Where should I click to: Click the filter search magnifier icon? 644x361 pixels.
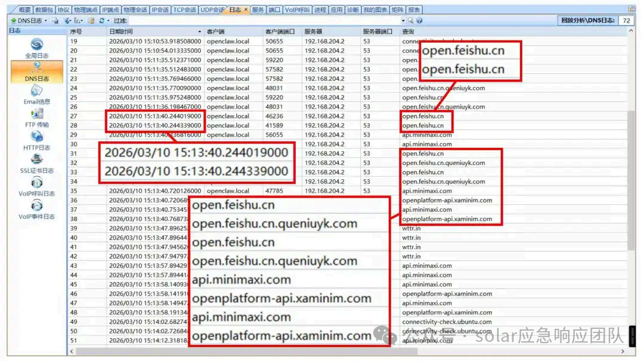[x=410, y=20]
